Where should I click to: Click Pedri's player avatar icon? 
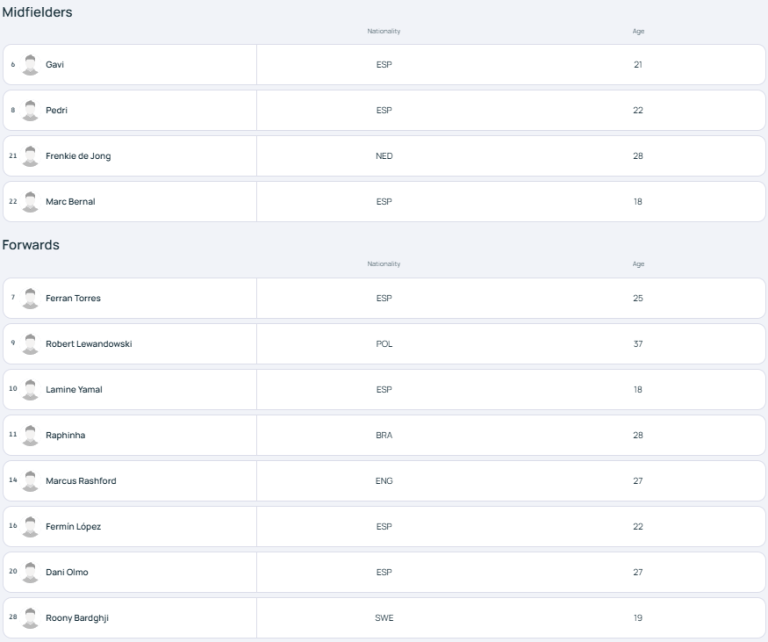pos(30,110)
